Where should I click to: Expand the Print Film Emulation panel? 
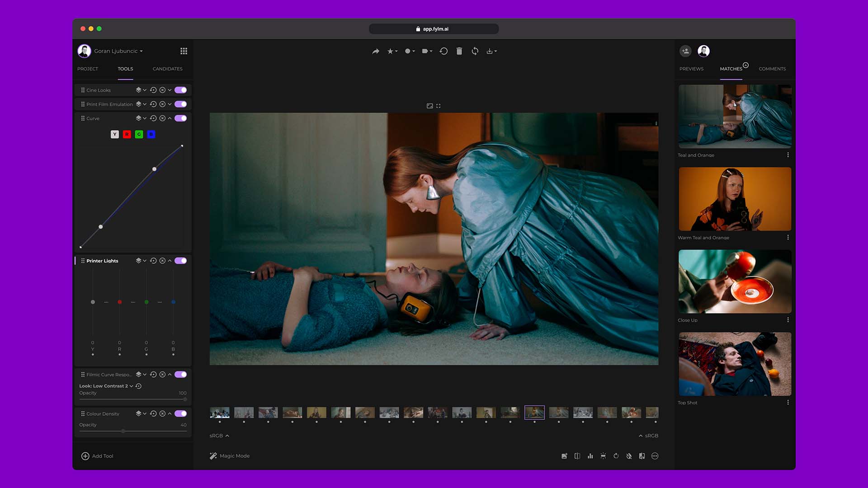pos(170,104)
